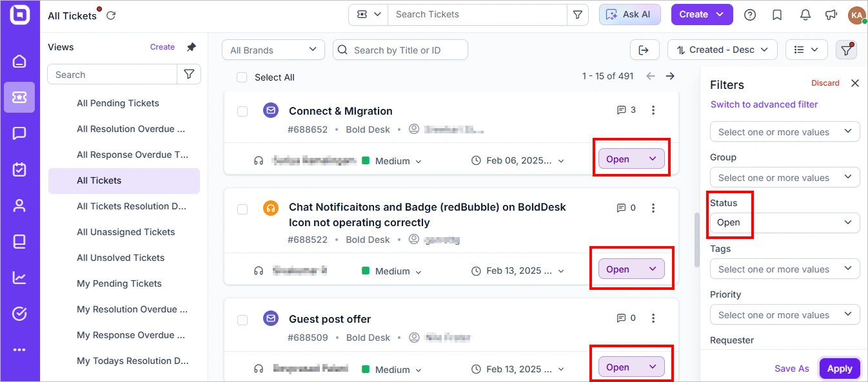Open the KA user avatar menu

coord(856,15)
